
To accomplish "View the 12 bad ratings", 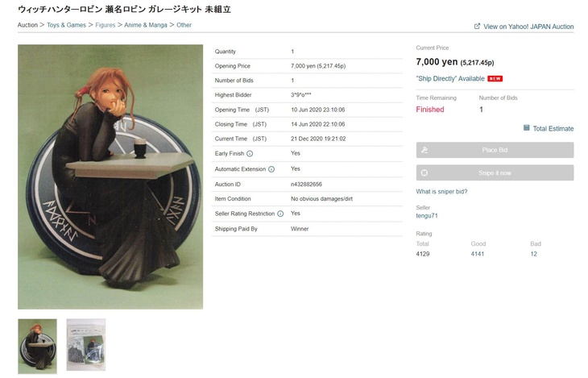I will (533, 254).
